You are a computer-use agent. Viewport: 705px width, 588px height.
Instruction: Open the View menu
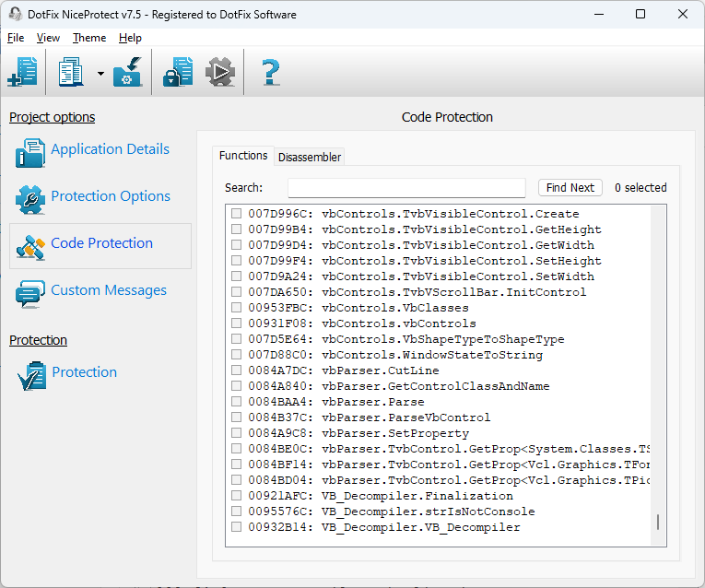[x=48, y=38]
